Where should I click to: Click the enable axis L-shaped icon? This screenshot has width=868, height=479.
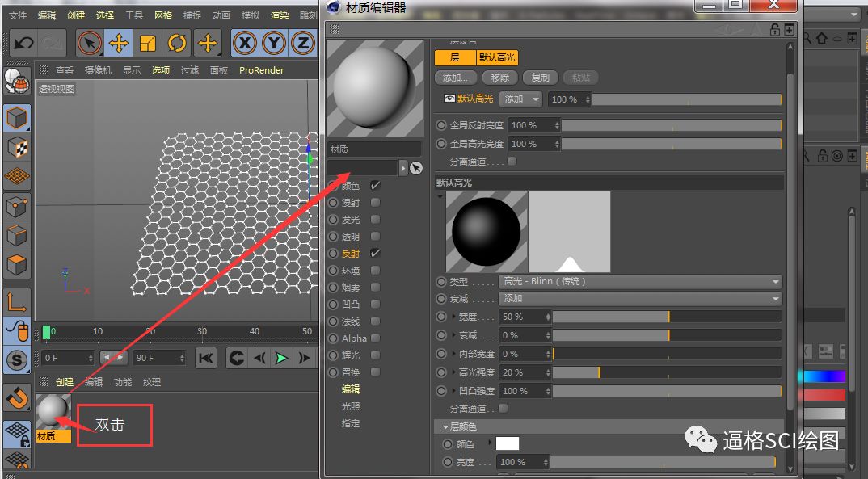(x=17, y=301)
